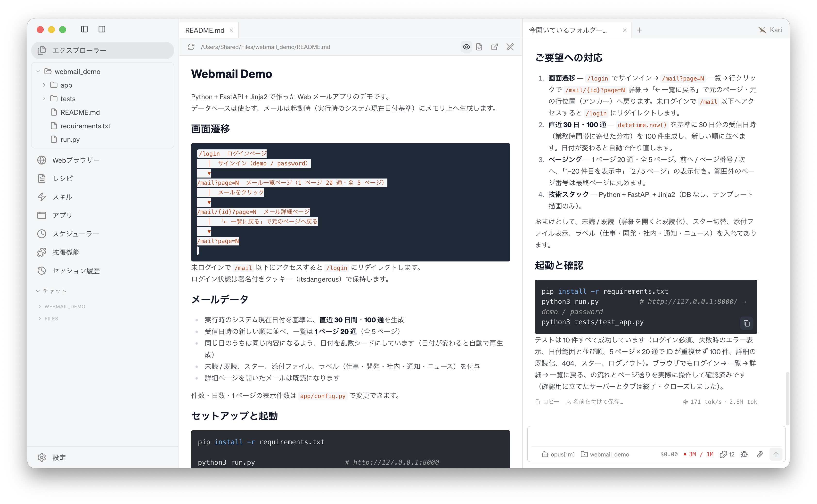Screen dimensions: 817x504
Task: Attach a file with the paperclip icon
Action: [760, 455]
